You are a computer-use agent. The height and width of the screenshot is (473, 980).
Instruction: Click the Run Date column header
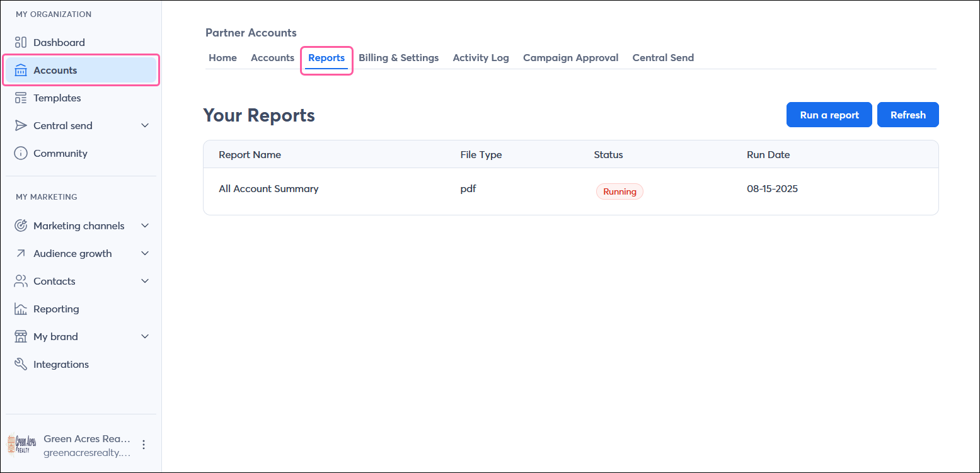click(x=768, y=154)
